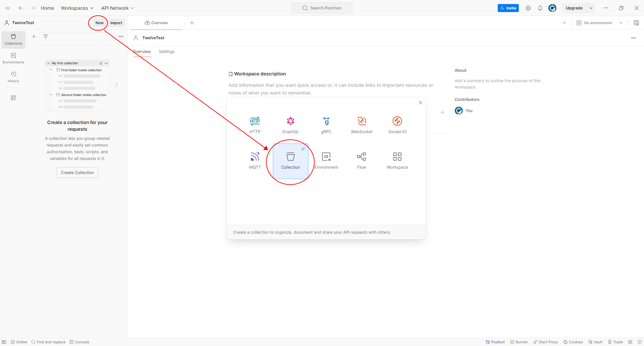Image resolution: width=644 pixels, height=346 pixels.
Task: Expand the API Network dropdown
Action: click(x=117, y=8)
